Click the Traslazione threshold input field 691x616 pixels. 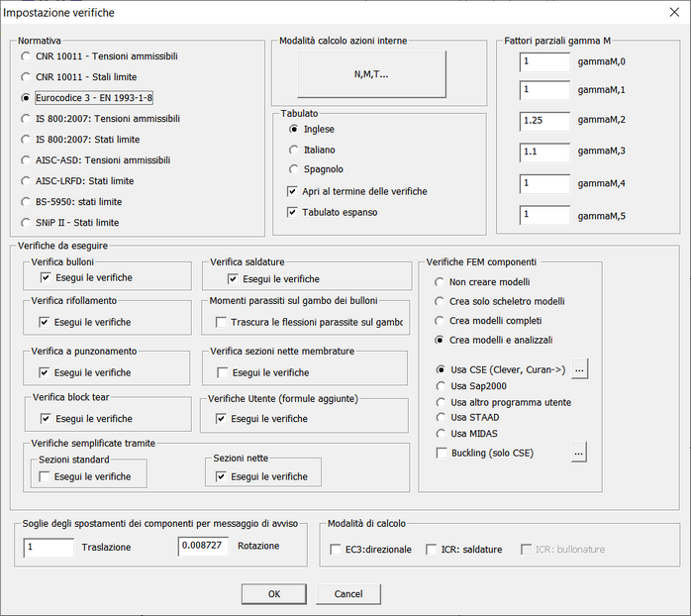[x=49, y=547]
